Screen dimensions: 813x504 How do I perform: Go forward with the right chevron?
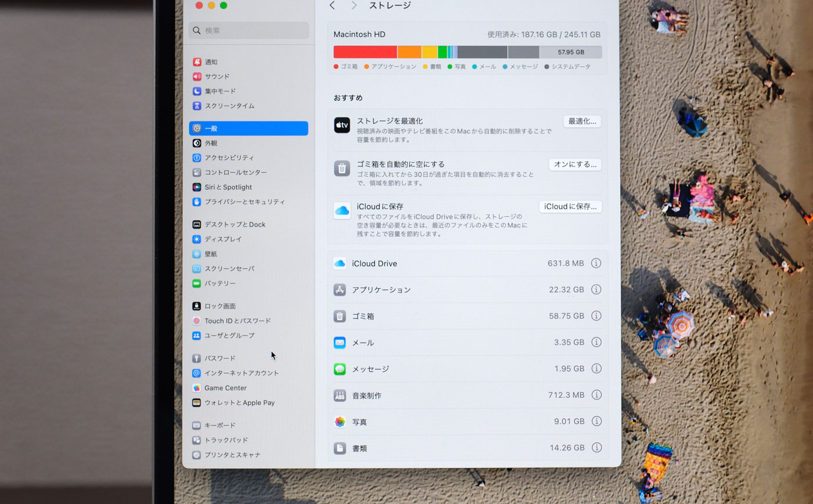(x=354, y=5)
